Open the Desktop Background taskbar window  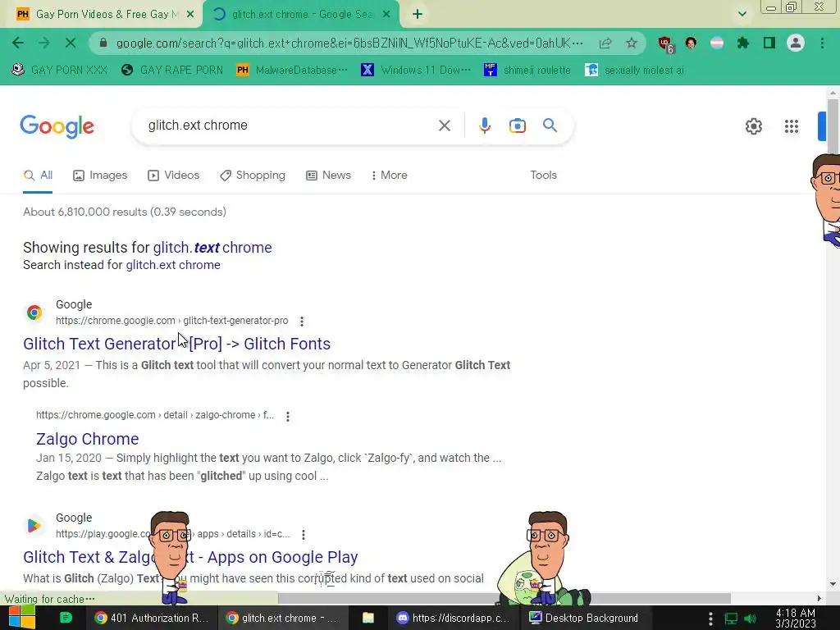pyautogui.click(x=584, y=618)
